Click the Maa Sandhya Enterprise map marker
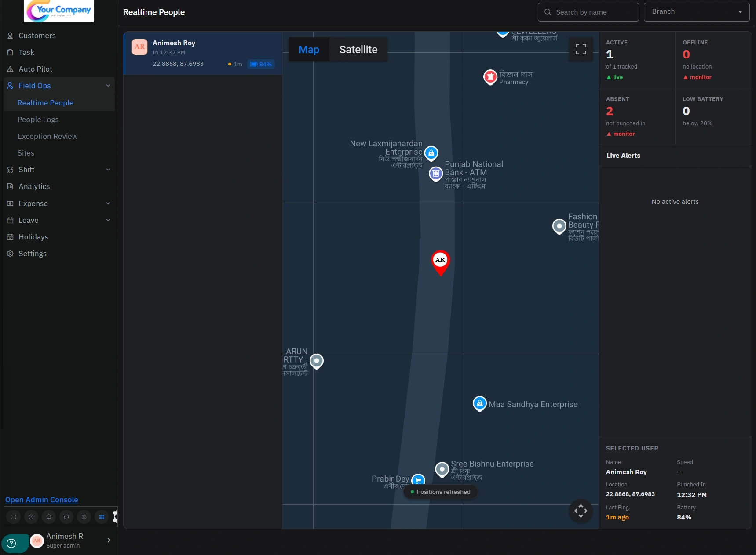The height and width of the screenshot is (555, 756). click(x=479, y=403)
